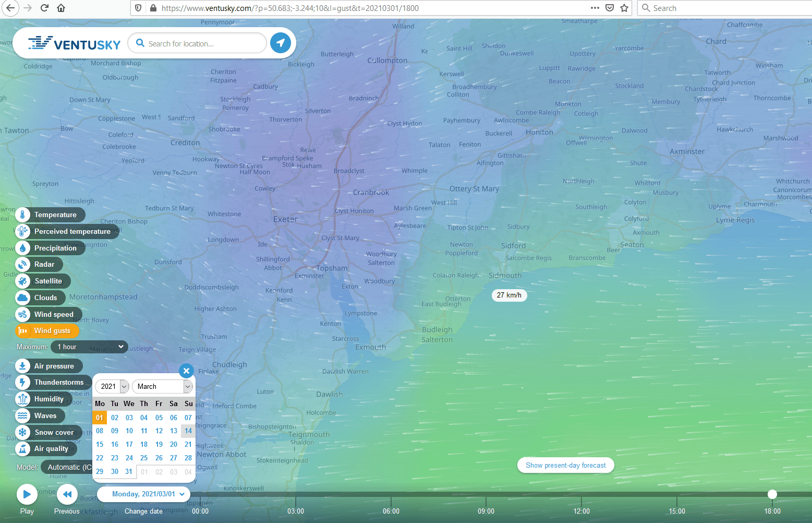The height and width of the screenshot is (523, 812).
Task: Select the Satellite layer icon
Action: (22, 281)
